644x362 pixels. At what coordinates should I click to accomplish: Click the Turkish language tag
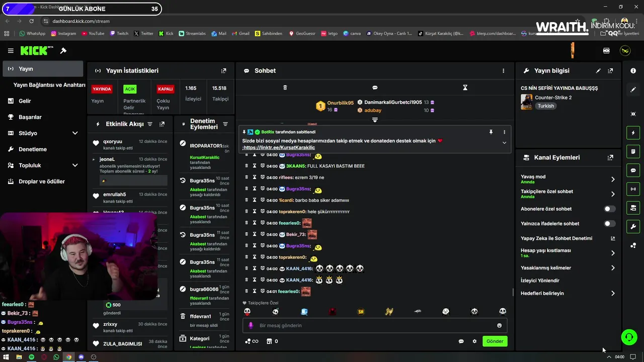(x=545, y=106)
